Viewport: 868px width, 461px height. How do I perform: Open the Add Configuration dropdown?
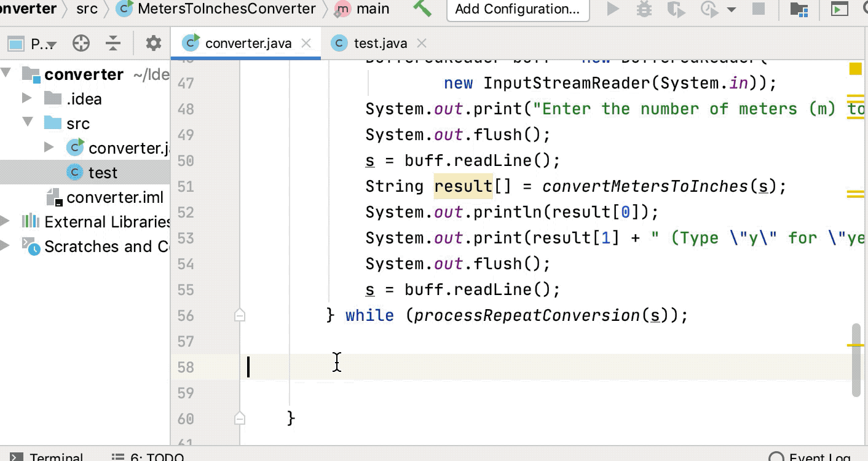click(518, 9)
